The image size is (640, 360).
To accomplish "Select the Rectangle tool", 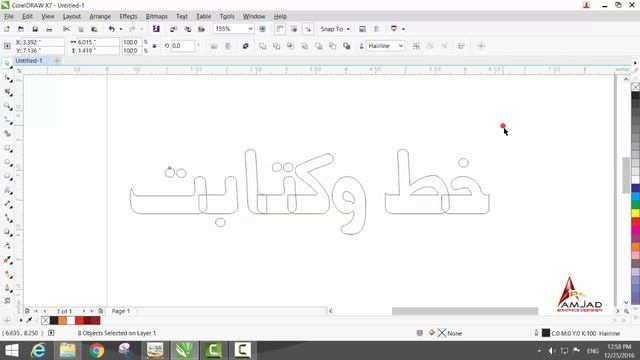I will 7,148.
